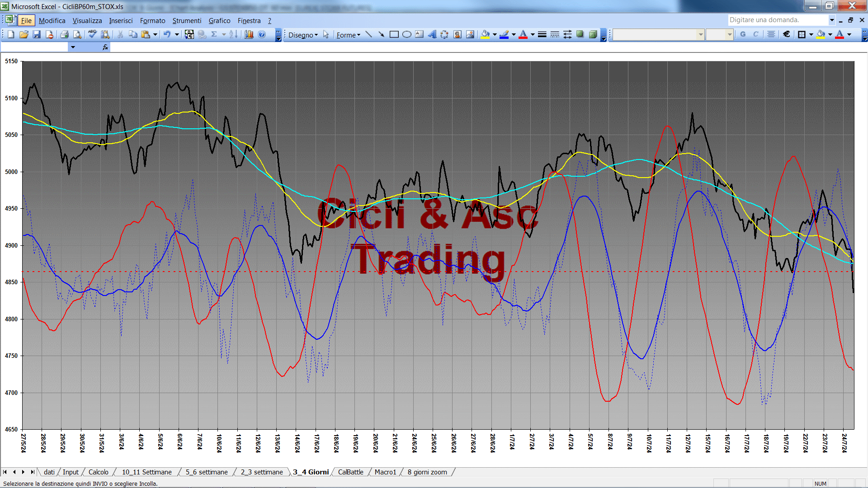This screenshot has height=488, width=868.
Task: Open the Disegno dropdown menu
Action: click(303, 35)
